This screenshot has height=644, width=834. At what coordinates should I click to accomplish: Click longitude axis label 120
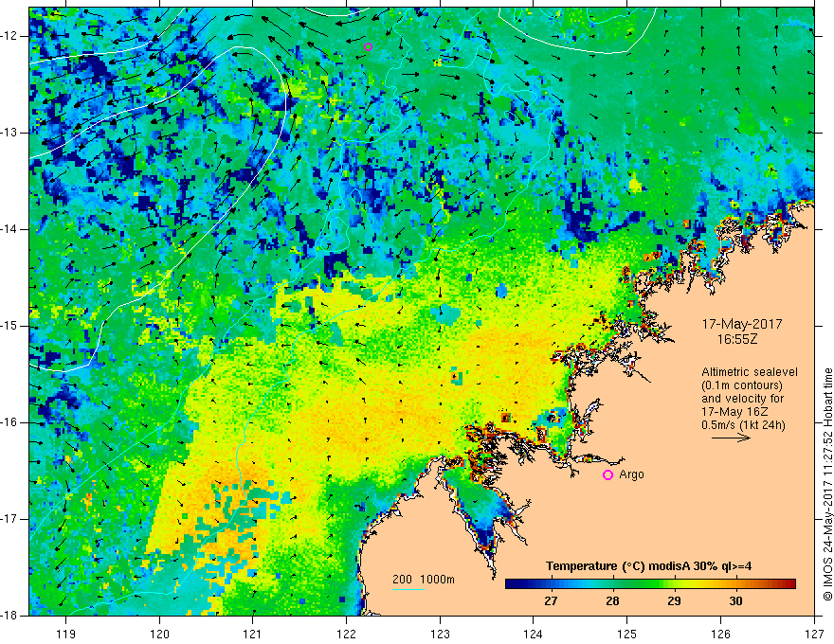pos(159,634)
